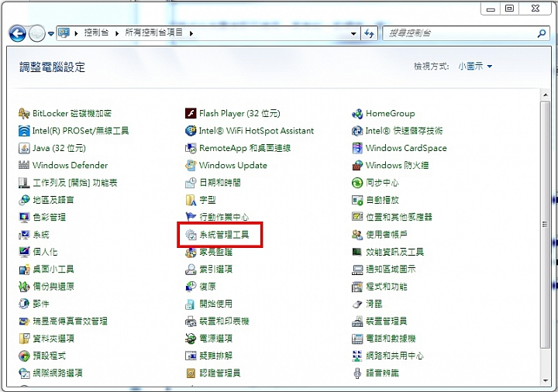Open the 同步中心 sync icon
This screenshot has width=558, height=392.
click(x=357, y=183)
